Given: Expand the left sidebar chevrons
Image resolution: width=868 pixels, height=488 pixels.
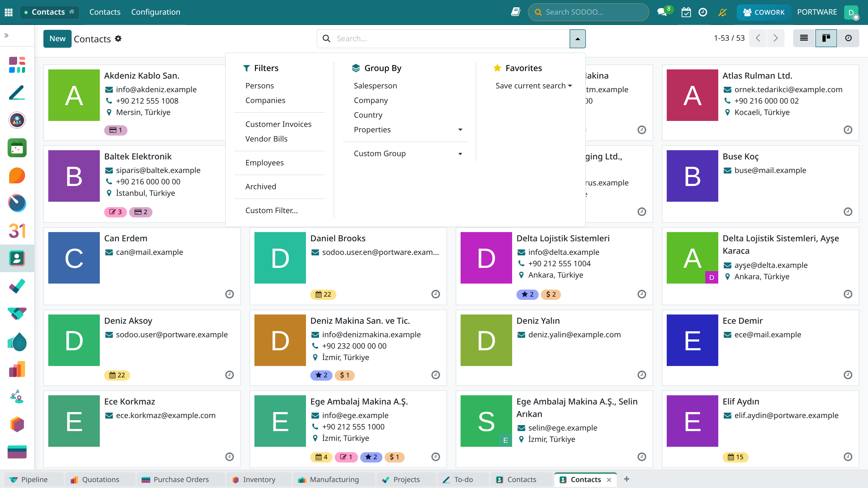Looking at the screenshot, I should pos(7,35).
